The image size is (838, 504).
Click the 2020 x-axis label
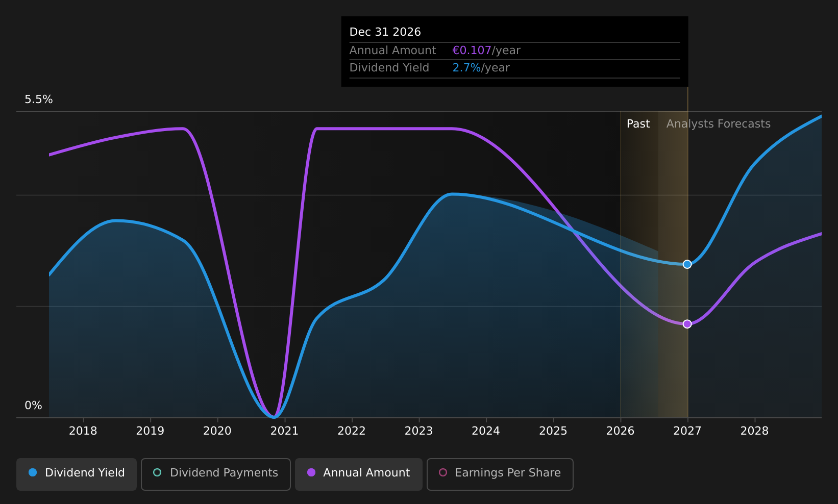click(x=217, y=431)
